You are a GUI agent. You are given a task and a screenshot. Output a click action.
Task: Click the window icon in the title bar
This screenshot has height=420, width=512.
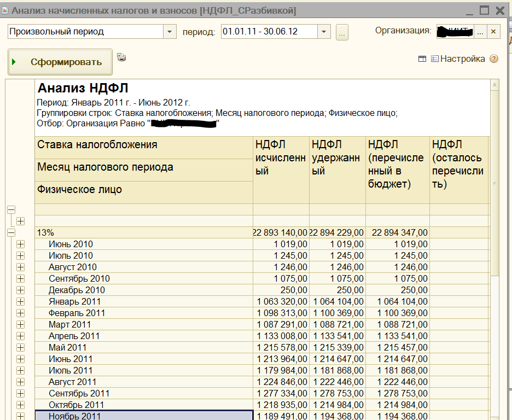pos(5,11)
